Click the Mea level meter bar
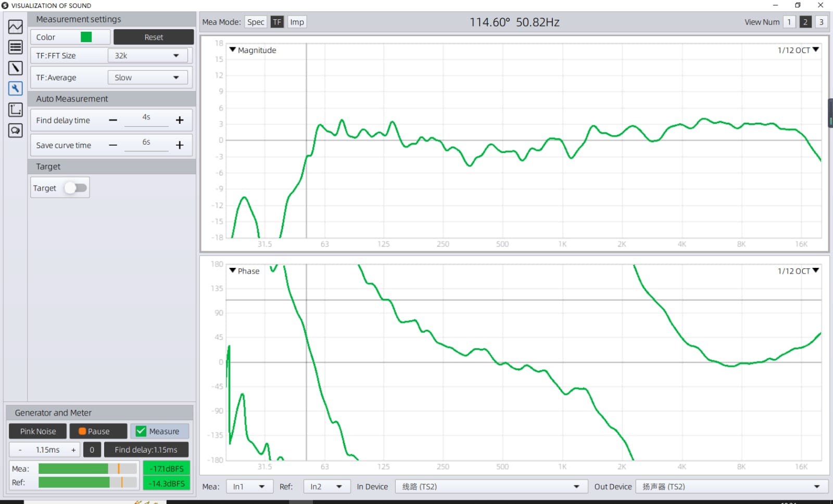The width and height of the screenshot is (833, 504). [x=87, y=469]
